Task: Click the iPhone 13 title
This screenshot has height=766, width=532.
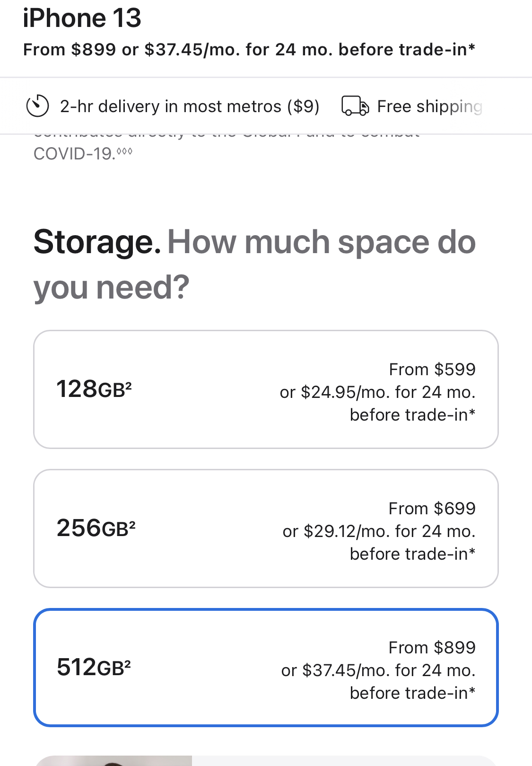Action: [82, 18]
